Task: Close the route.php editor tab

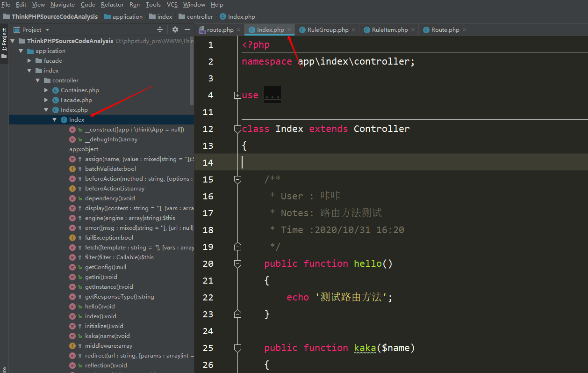Action: (238, 30)
